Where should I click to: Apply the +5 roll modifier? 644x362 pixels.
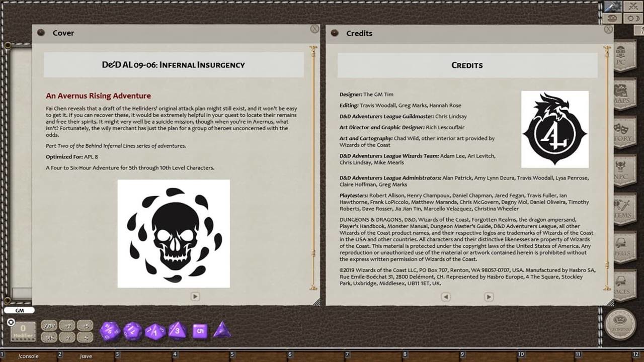point(85,326)
